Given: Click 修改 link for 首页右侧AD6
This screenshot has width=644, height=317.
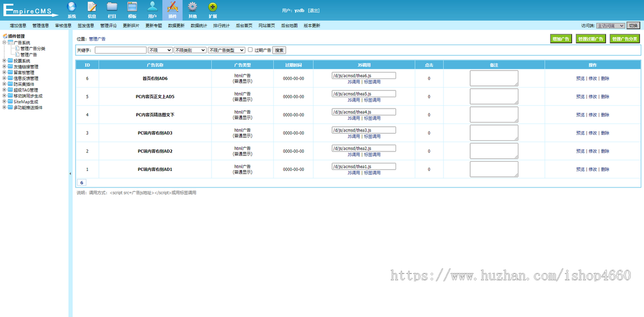Looking at the screenshot, I should tap(592, 78).
